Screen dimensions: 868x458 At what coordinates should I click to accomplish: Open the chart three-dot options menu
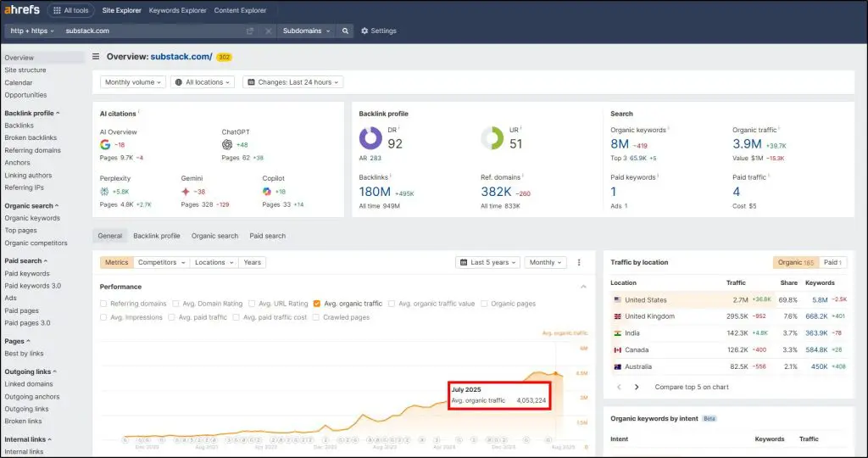coord(579,263)
